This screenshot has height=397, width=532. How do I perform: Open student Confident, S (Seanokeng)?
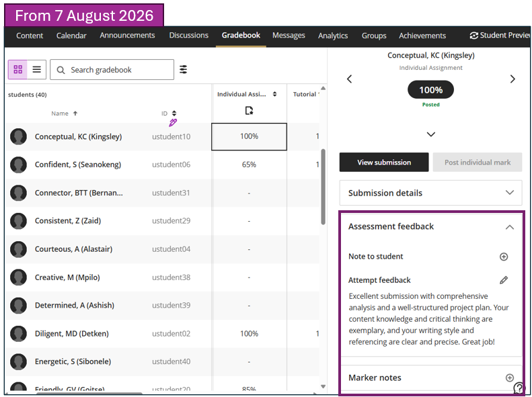click(78, 165)
